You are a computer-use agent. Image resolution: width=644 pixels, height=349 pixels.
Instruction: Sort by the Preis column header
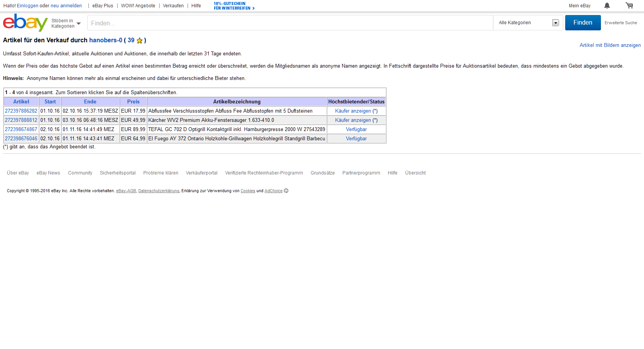coord(133,101)
